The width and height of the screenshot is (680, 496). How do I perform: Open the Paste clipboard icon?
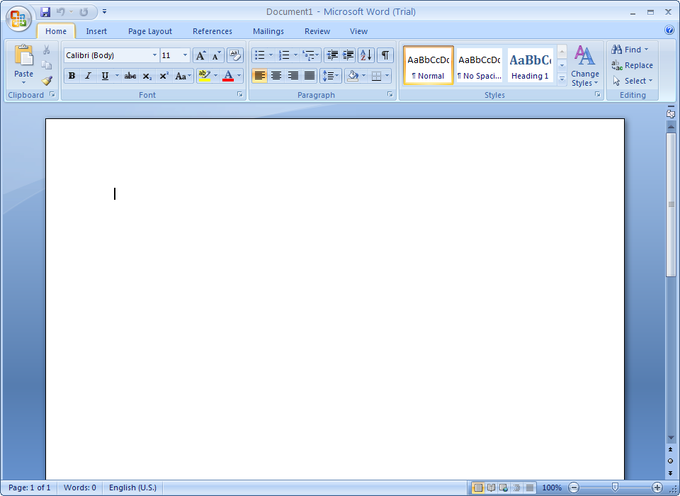click(x=23, y=56)
